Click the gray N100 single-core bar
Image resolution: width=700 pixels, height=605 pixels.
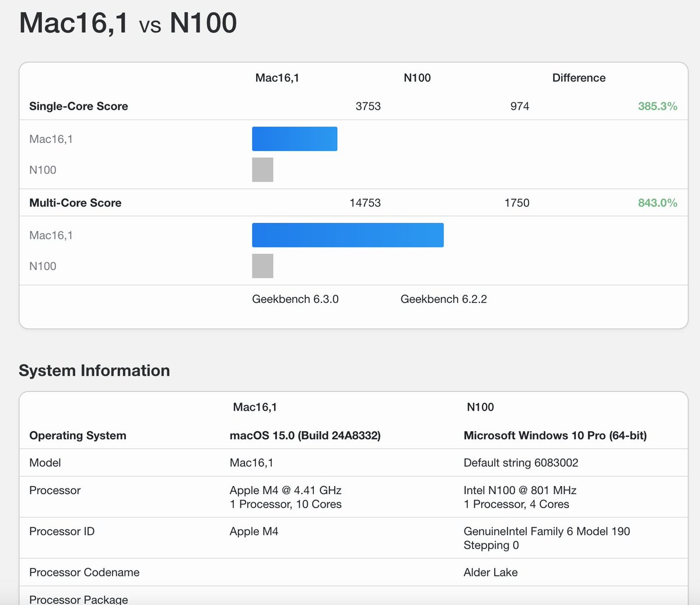(262, 170)
